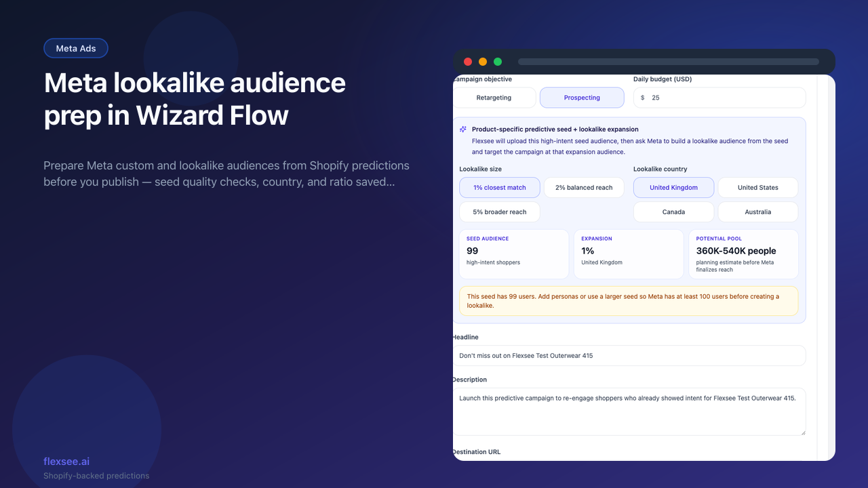Image resolution: width=868 pixels, height=488 pixels.
Task: Click the Destination URL label
Action: tap(477, 452)
